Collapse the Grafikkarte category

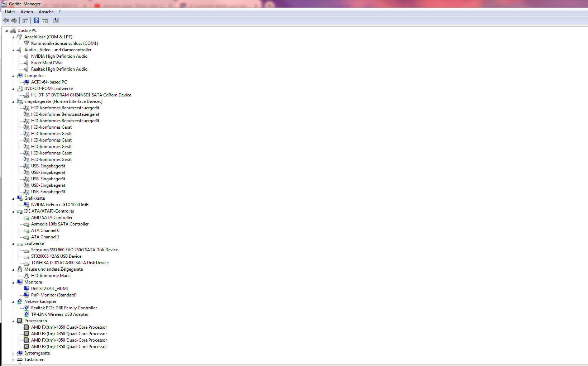(x=13, y=199)
